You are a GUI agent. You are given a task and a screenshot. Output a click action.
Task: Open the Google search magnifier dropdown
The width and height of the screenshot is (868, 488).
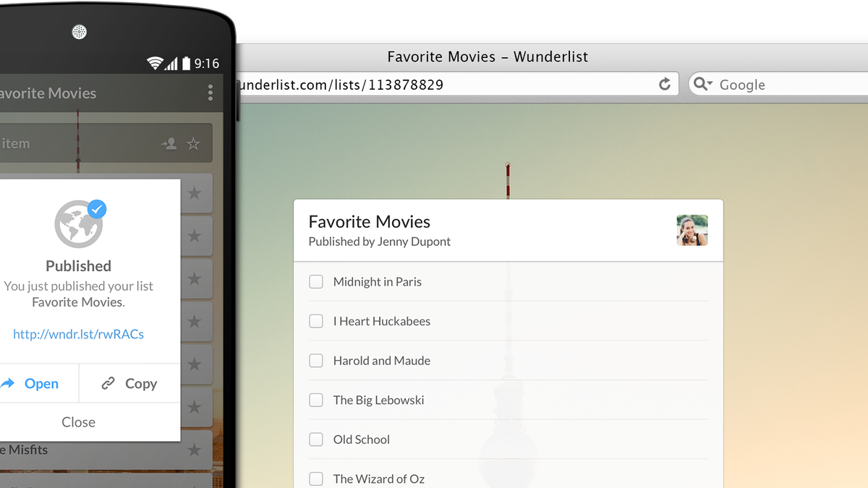[703, 85]
